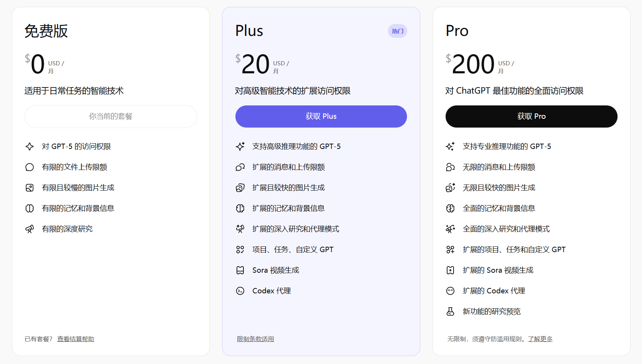The width and height of the screenshot is (642, 364).
Task: Click the Plus plan $20 price
Action: (255, 64)
